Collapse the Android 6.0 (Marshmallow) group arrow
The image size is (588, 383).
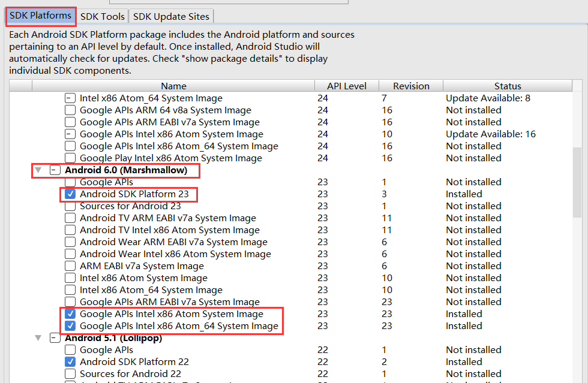coord(38,170)
